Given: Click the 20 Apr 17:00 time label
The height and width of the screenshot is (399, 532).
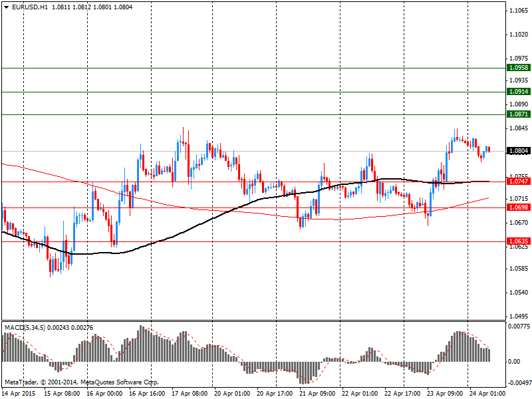Looking at the screenshot, I should coord(275,394).
